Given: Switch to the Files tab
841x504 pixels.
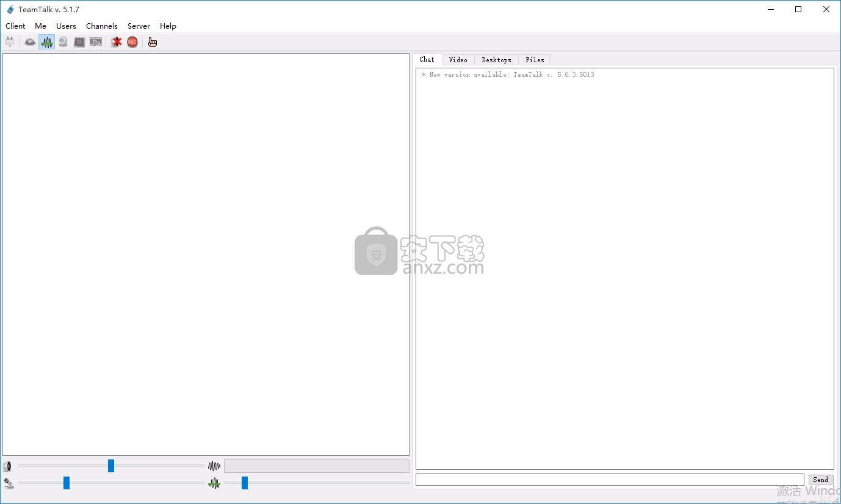Looking at the screenshot, I should pyautogui.click(x=535, y=60).
